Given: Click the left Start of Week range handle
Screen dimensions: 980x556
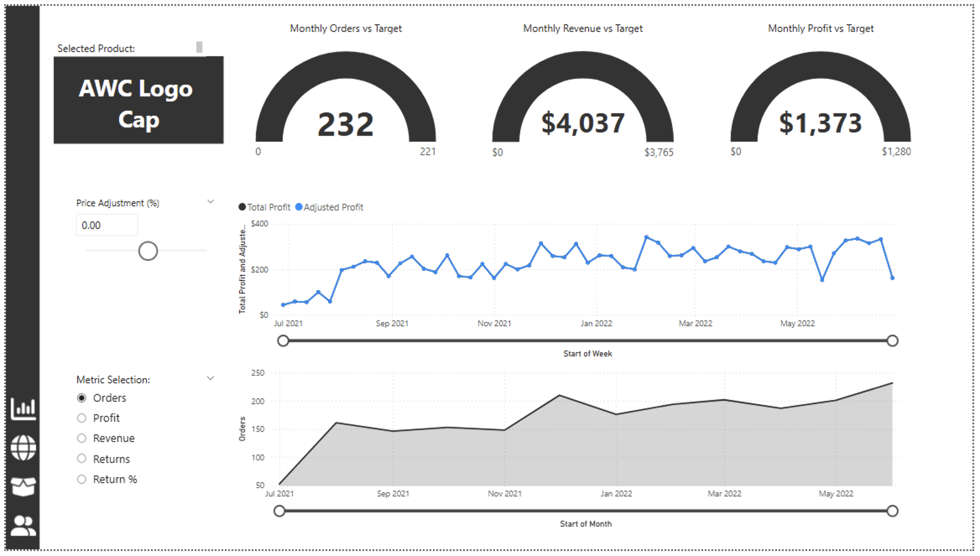Looking at the screenshot, I should click(x=283, y=341).
